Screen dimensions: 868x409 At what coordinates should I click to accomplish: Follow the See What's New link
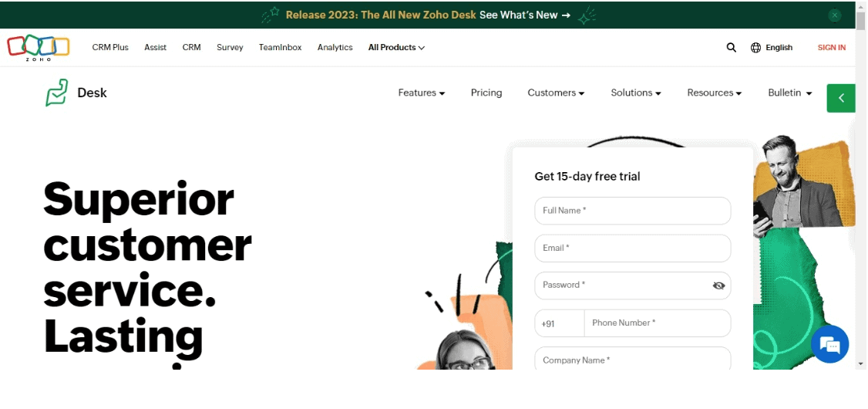coord(525,15)
